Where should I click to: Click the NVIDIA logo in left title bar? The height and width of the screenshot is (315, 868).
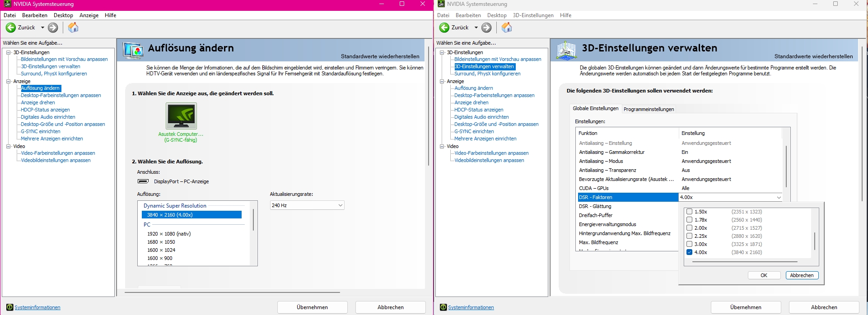pos(7,4)
